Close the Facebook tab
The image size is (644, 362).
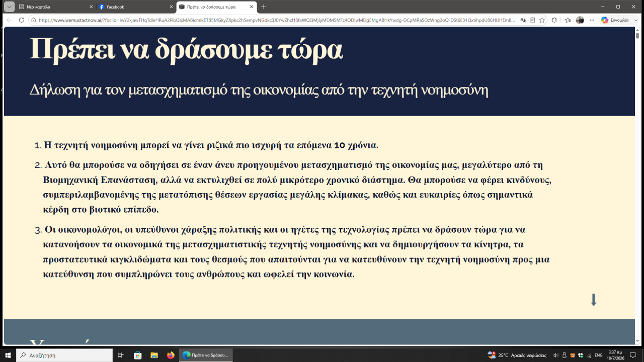171,7
